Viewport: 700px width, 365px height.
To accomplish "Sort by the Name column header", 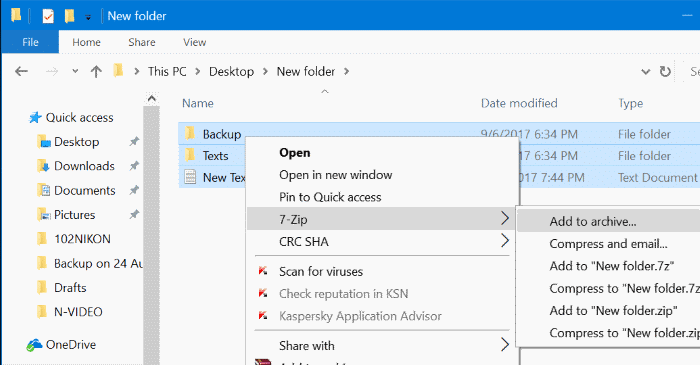I will (198, 104).
